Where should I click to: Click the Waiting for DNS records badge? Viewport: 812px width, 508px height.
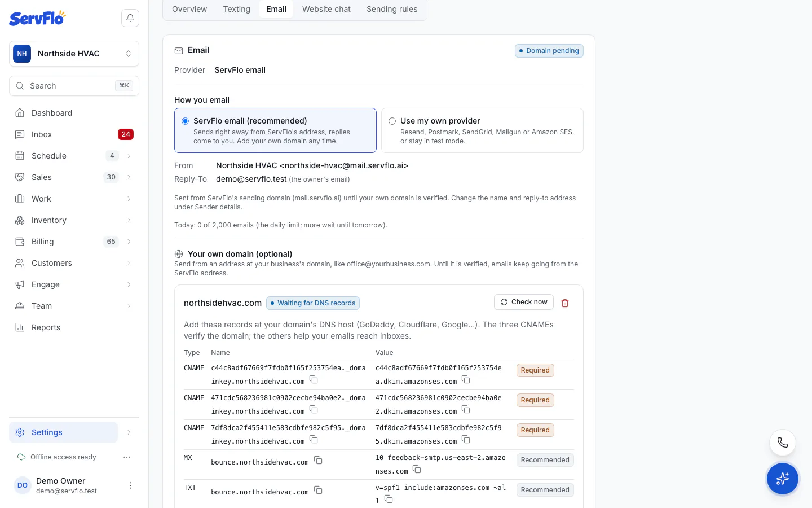pyautogui.click(x=313, y=303)
